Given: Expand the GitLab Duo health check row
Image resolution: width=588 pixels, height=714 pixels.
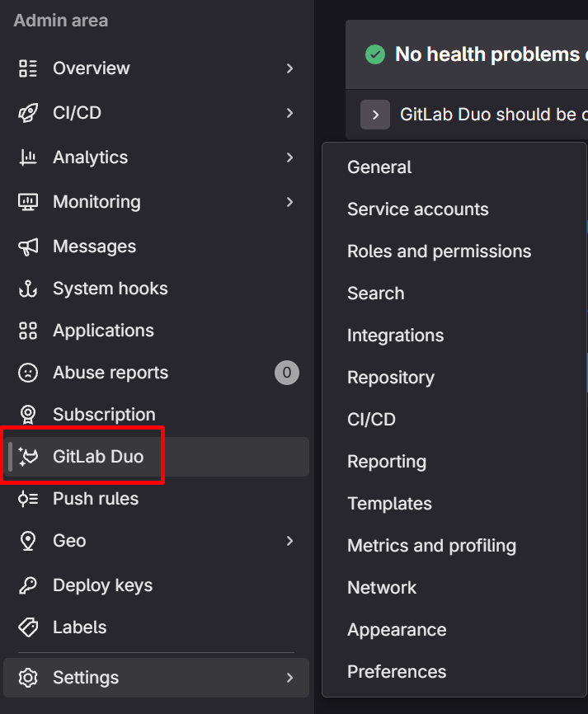Looking at the screenshot, I should (x=375, y=114).
